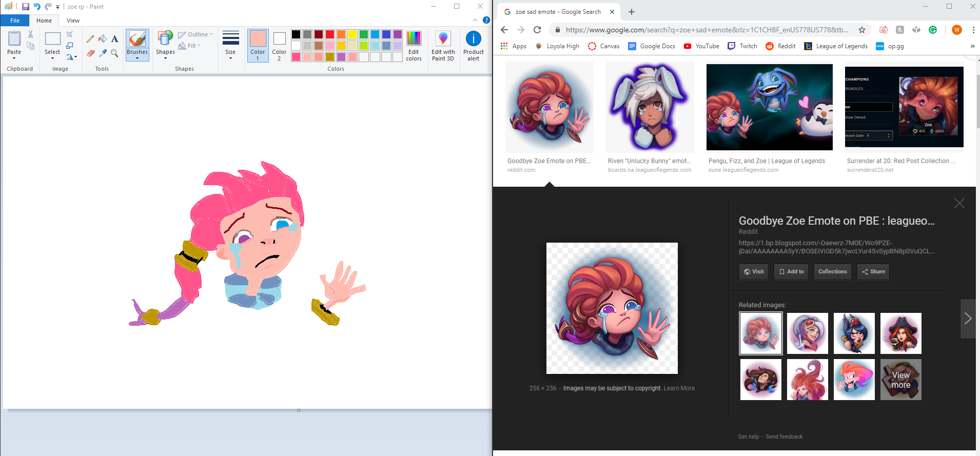Click the Share button
The height and width of the screenshot is (456, 980).
pyautogui.click(x=873, y=272)
